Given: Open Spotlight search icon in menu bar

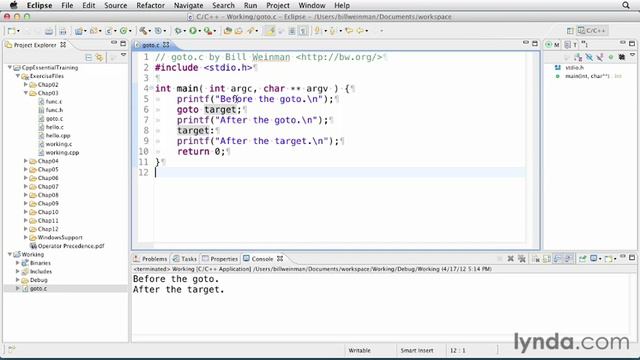Looking at the screenshot, I should pos(626,5).
